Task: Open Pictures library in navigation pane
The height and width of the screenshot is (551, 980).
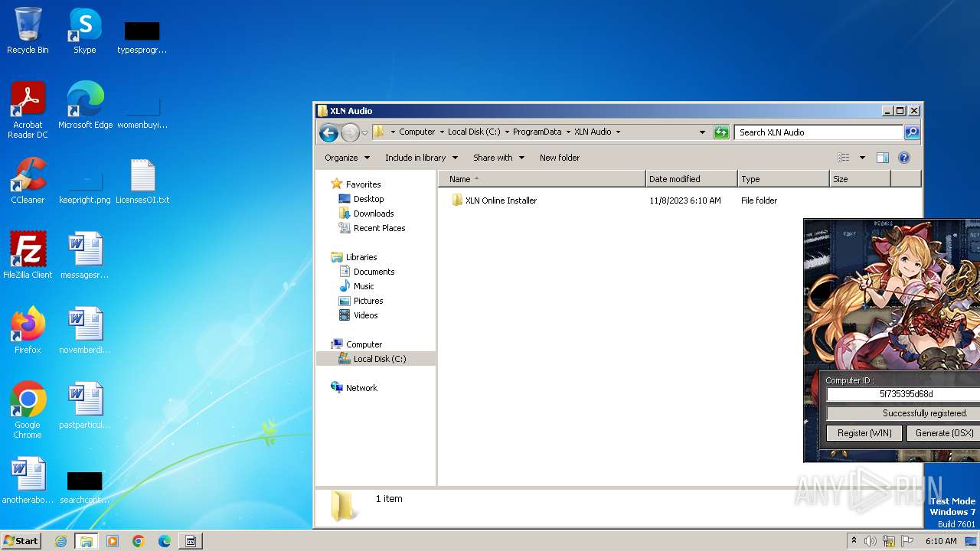Action: pyautogui.click(x=368, y=301)
